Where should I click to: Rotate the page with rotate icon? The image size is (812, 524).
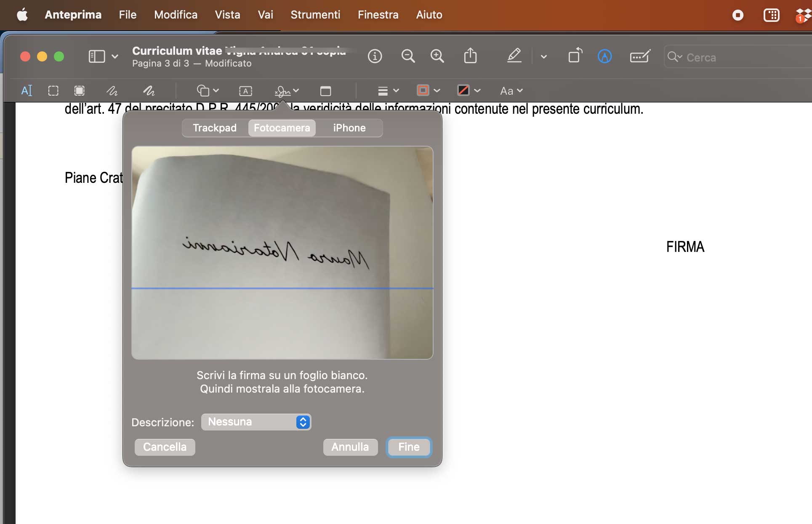pos(575,56)
